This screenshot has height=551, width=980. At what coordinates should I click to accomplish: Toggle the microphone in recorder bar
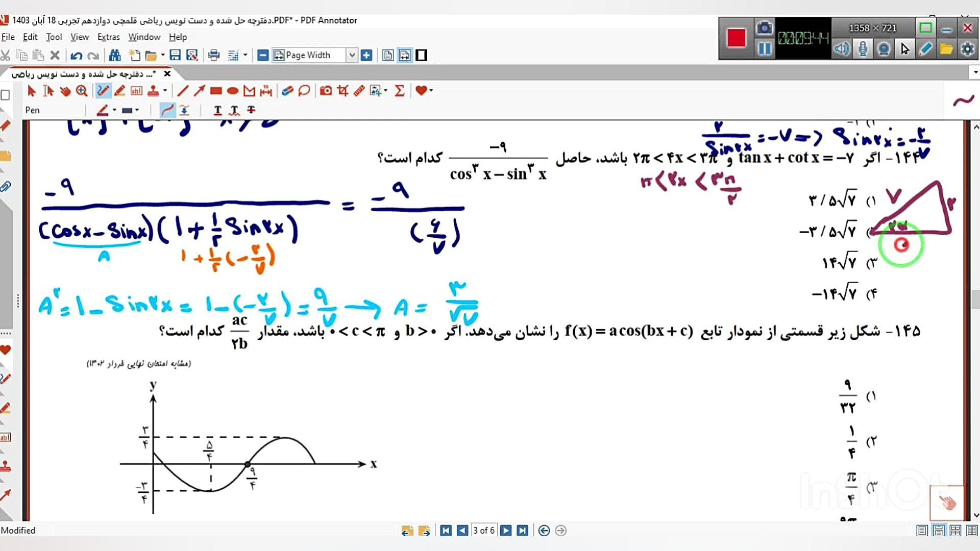coord(863,49)
